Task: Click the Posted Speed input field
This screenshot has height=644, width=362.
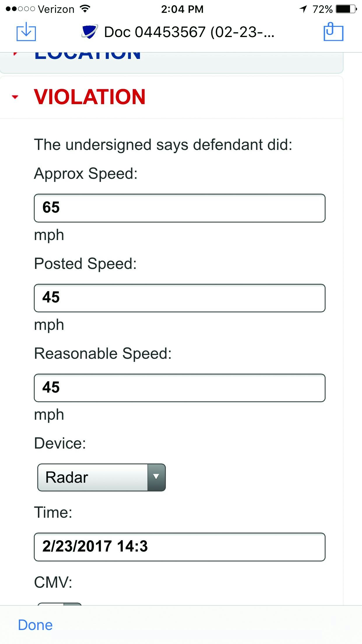Action: (x=180, y=298)
